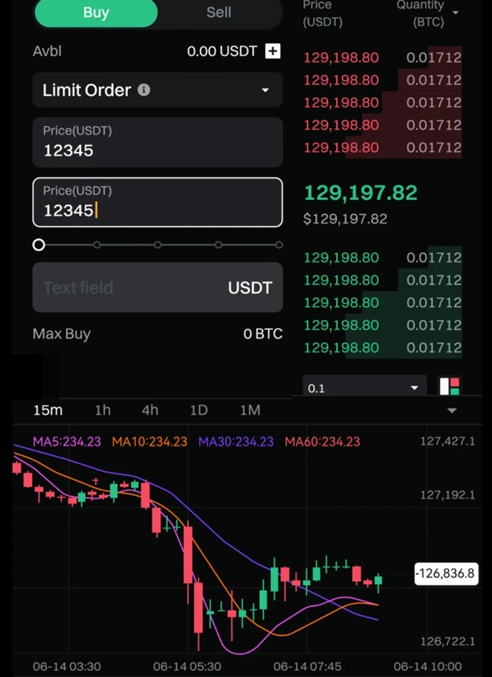Switch chart to the 4h interval
Screen dimensions: 492x677
[150, 410]
